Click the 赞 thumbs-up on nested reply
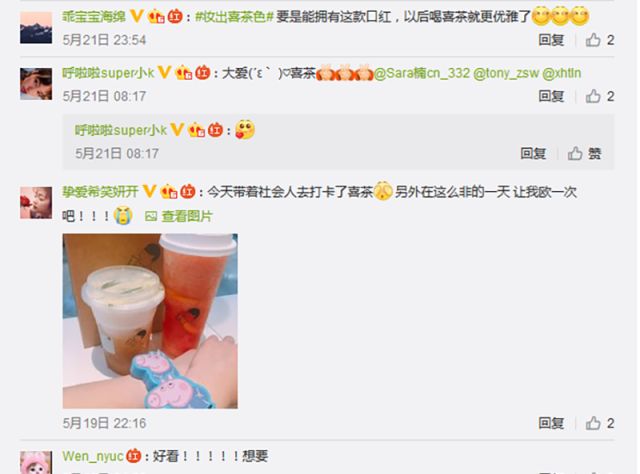The width and height of the screenshot is (640, 474). pos(584,154)
